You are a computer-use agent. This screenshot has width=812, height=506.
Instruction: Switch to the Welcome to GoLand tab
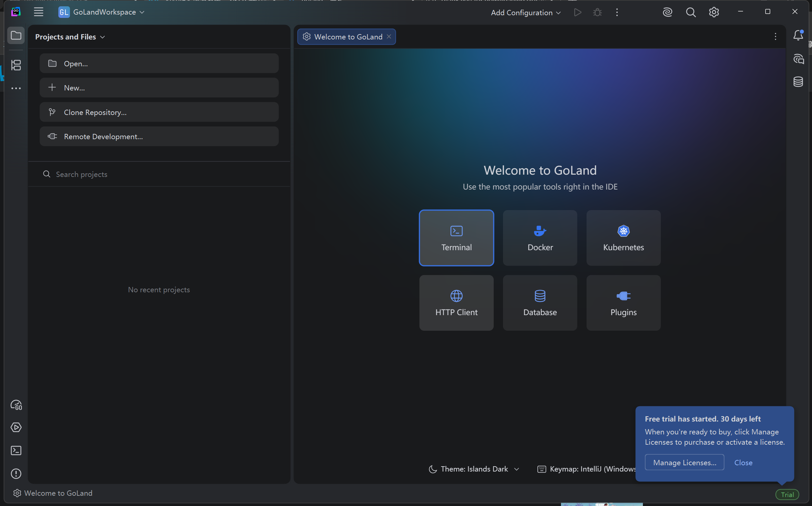[346, 36]
